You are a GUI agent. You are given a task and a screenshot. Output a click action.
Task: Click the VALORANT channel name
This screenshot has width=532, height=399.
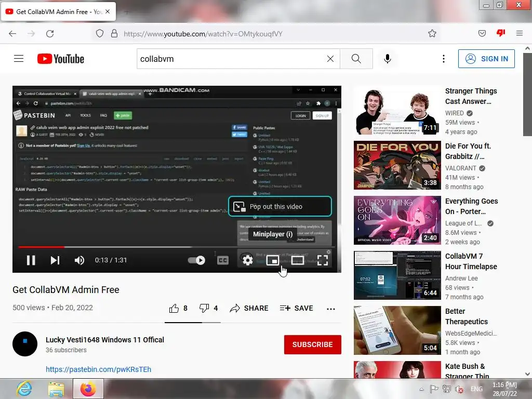click(x=461, y=168)
